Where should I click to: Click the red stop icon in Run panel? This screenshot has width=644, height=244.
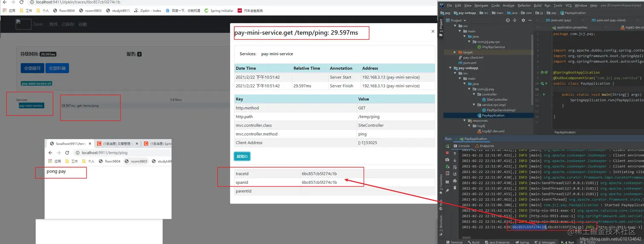point(447,153)
